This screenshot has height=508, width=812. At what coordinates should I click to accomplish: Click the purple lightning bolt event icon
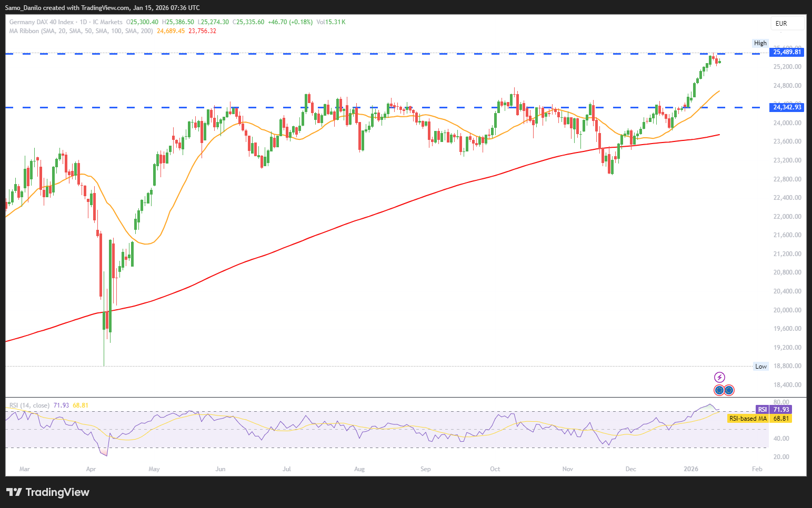[719, 377]
